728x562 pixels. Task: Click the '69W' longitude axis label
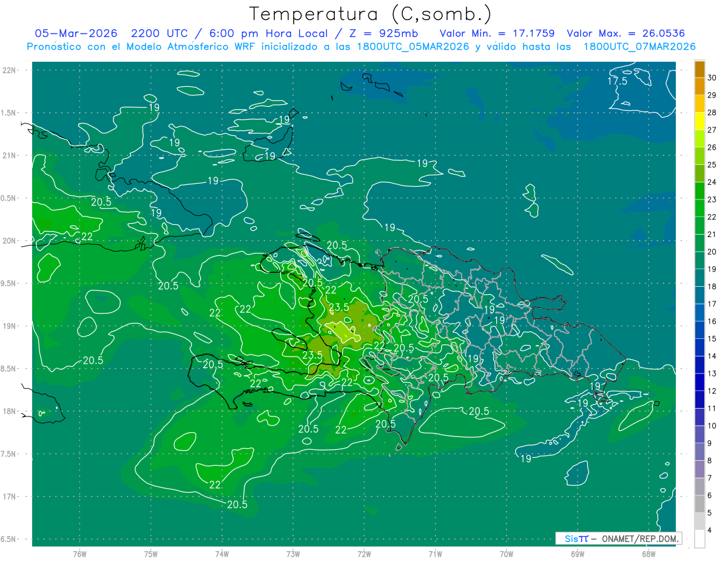(x=578, y=554)
